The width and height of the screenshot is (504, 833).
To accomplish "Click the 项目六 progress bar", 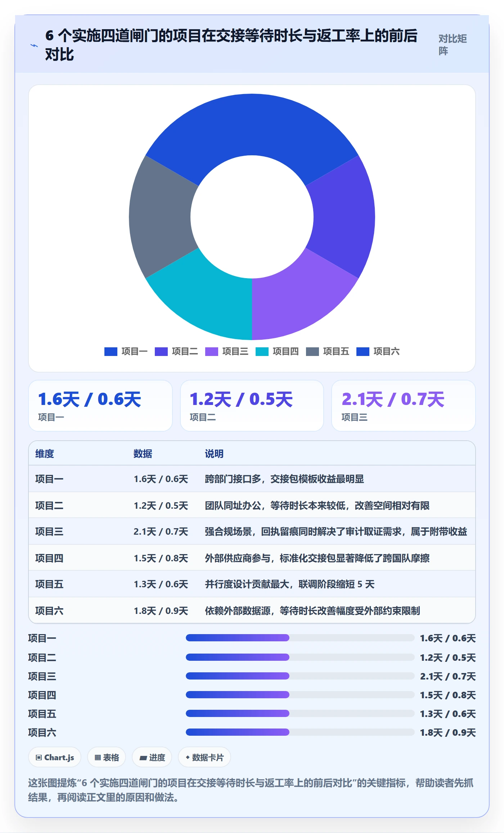I will [x=300, y=732].
